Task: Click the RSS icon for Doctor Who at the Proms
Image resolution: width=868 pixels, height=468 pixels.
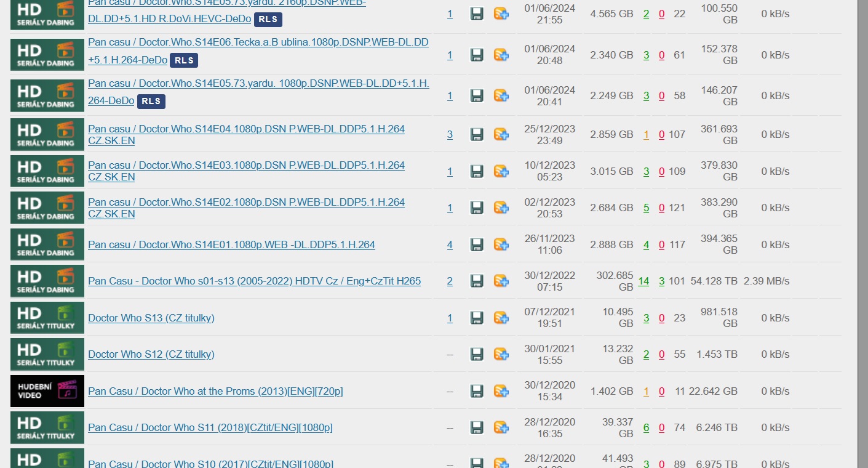Action: pyautogui.click(x=501, y=391)
